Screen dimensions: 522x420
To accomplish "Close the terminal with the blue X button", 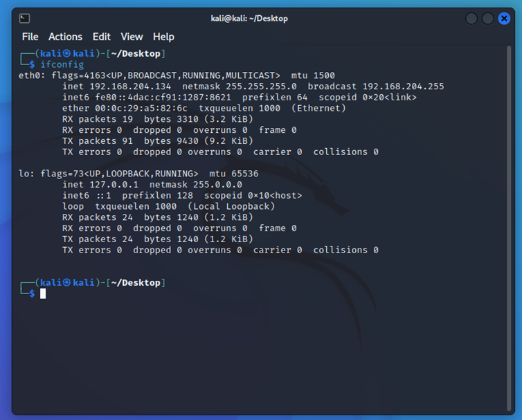I will pyautogui.click(x=504, y=19).
